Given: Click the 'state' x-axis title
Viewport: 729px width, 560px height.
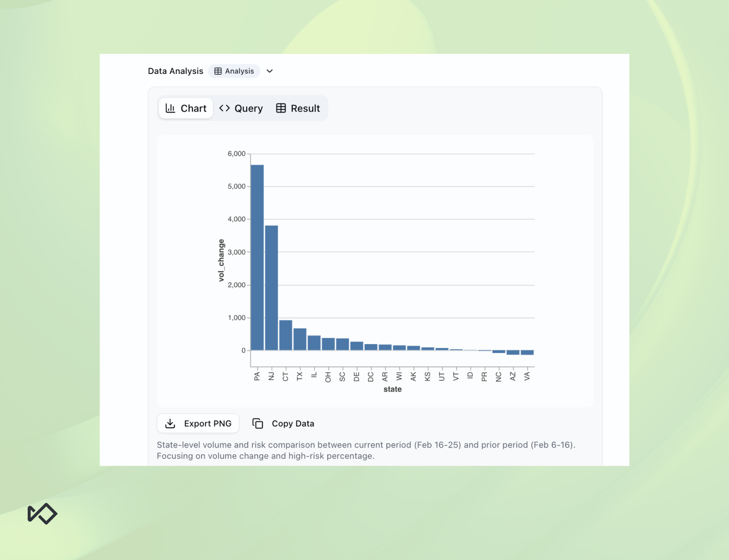Looking at the screenshot, I should click(393, 389).
